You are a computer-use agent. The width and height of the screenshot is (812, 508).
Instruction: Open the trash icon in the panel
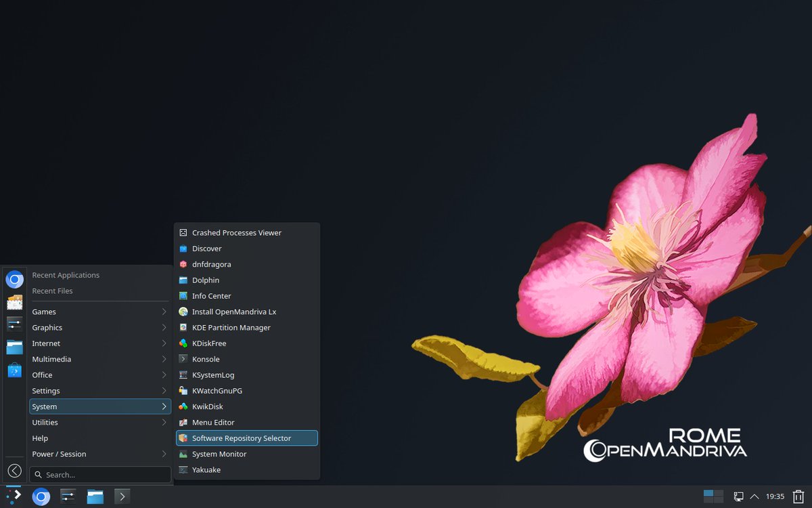click(x=798, y=496)
